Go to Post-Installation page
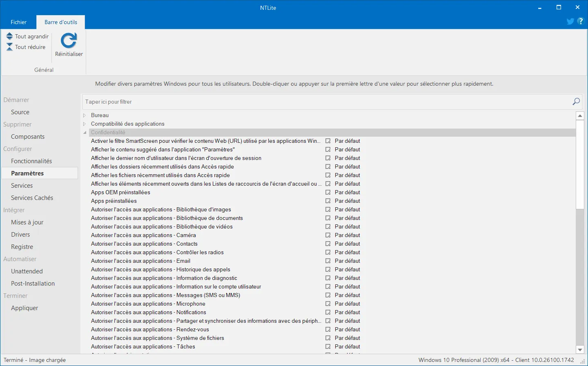The width and height of the screenshot is (588, 366). tap(33, 284)
